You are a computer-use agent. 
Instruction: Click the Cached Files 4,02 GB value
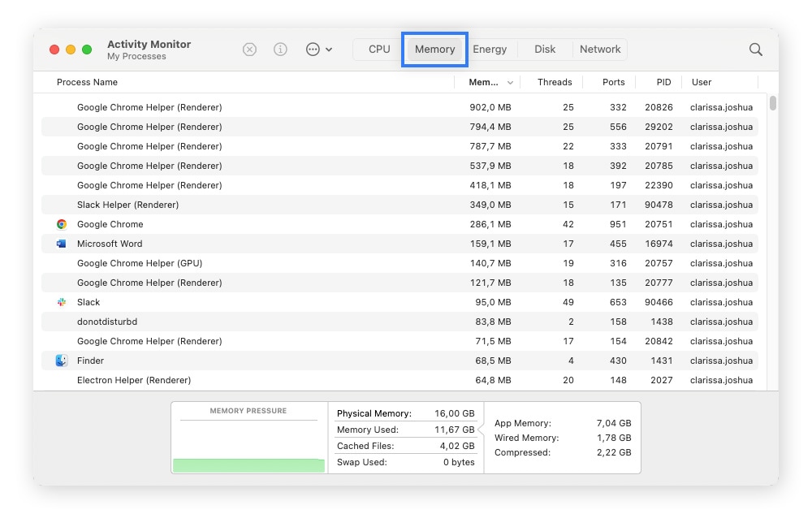[x=457, y=446]
